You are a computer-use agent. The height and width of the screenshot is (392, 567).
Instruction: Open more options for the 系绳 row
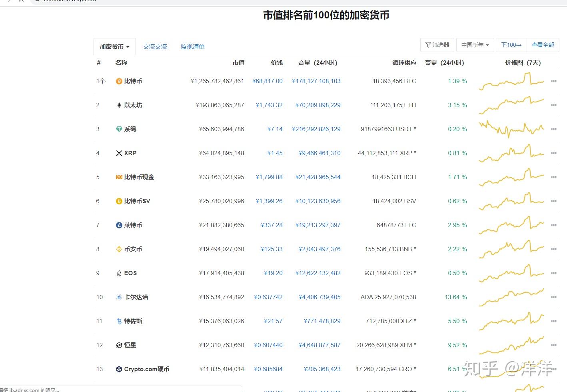554,129
